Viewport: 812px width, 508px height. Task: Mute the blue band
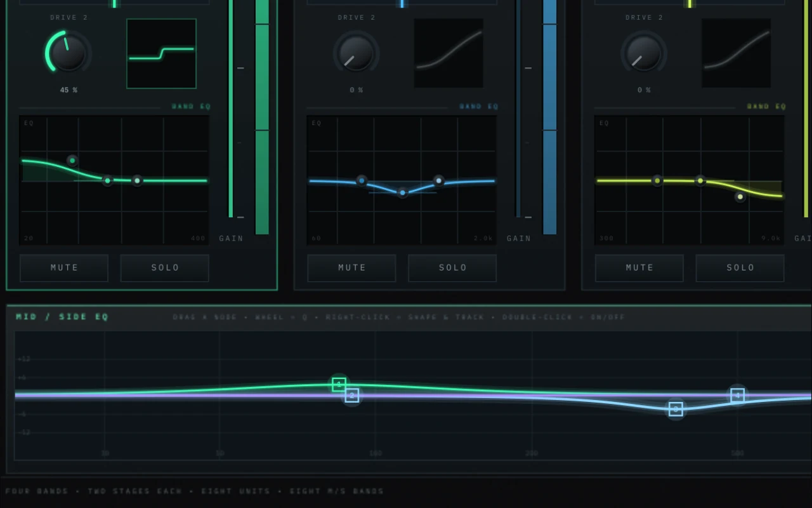(352, 268)
